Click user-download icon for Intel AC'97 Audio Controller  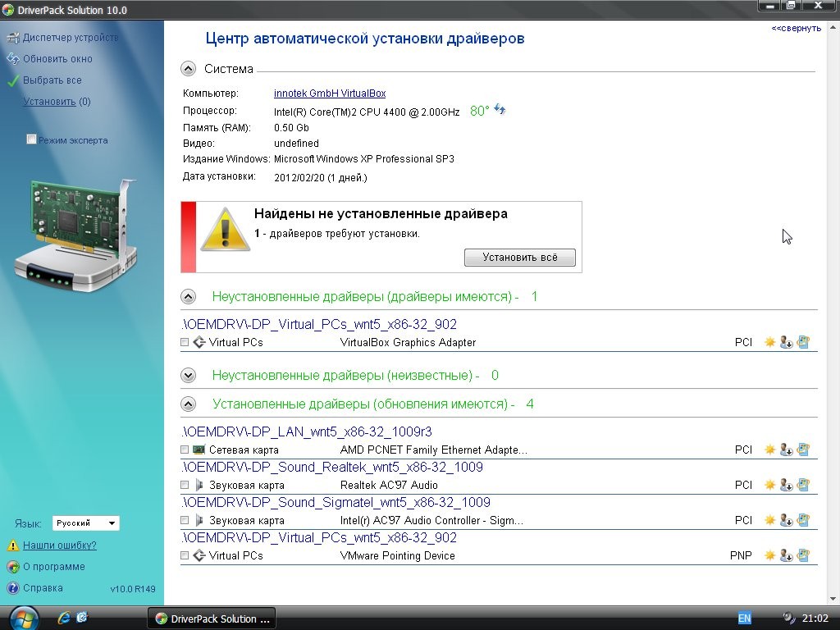tap(786, 519)
